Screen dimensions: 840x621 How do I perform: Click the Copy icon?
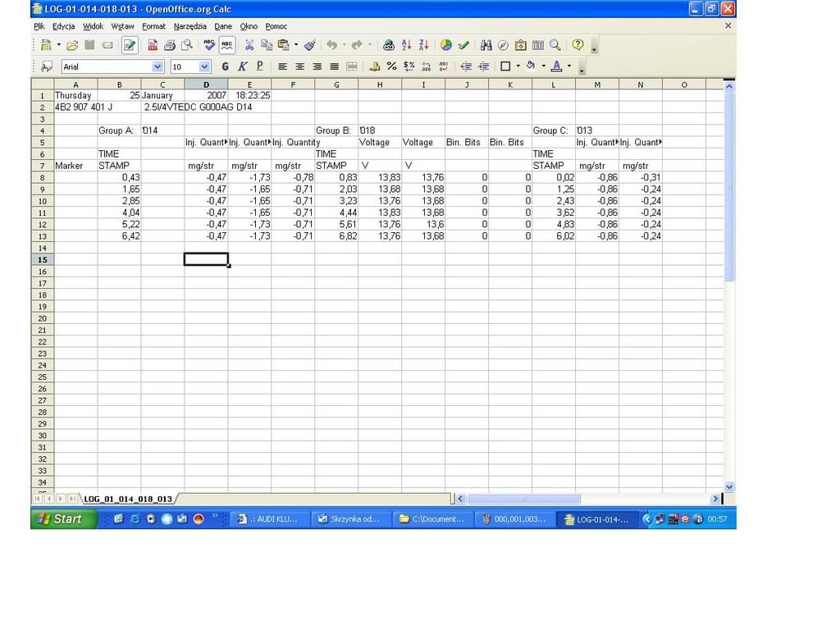(x=267, y=45)
